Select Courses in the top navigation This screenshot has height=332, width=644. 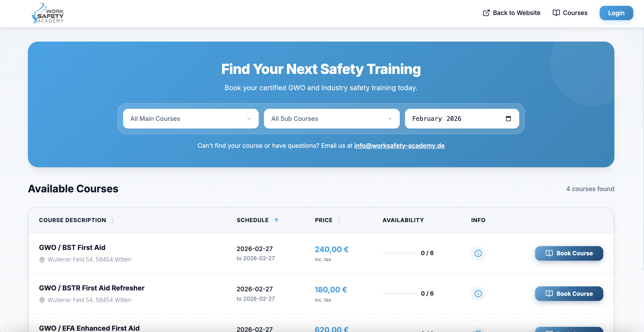(575, 13)
